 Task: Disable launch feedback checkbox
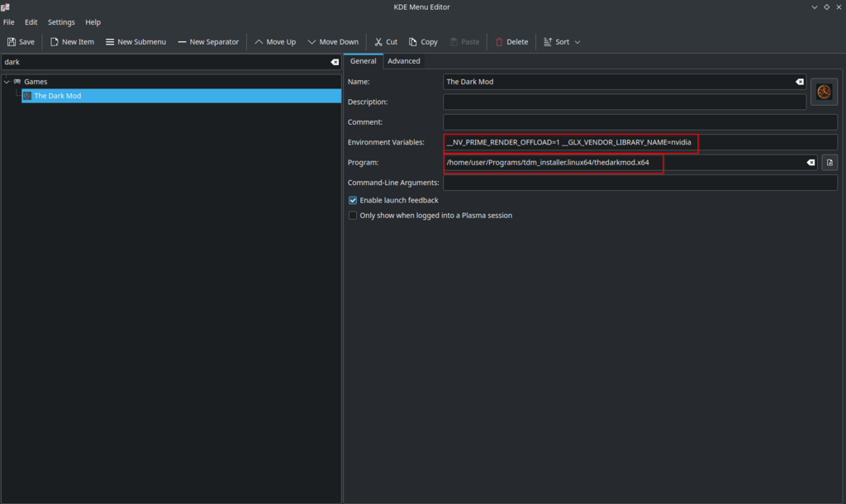pyautogui.click(x=353, y=200)
